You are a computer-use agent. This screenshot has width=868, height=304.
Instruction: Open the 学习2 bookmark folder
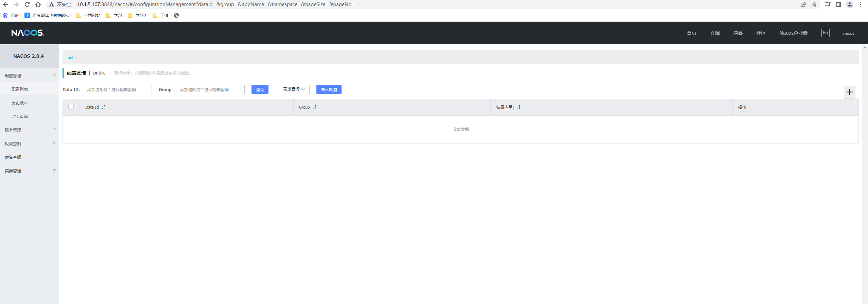(137, 15)
